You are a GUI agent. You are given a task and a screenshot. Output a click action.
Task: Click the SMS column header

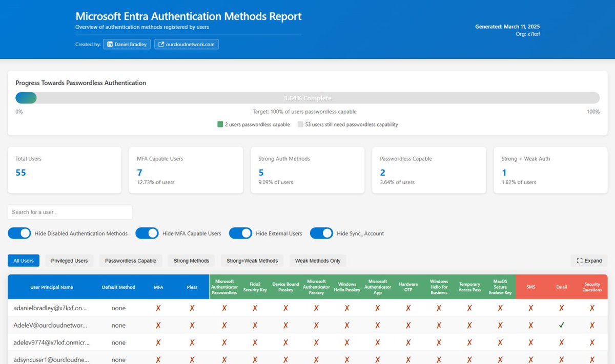point(531,287)
